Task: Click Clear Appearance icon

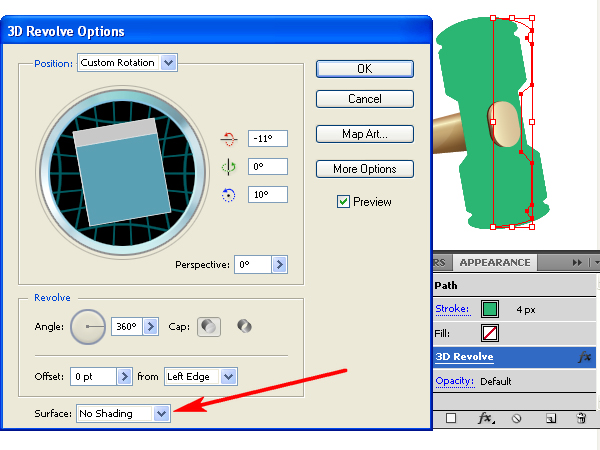Action: tap(516, 418)
